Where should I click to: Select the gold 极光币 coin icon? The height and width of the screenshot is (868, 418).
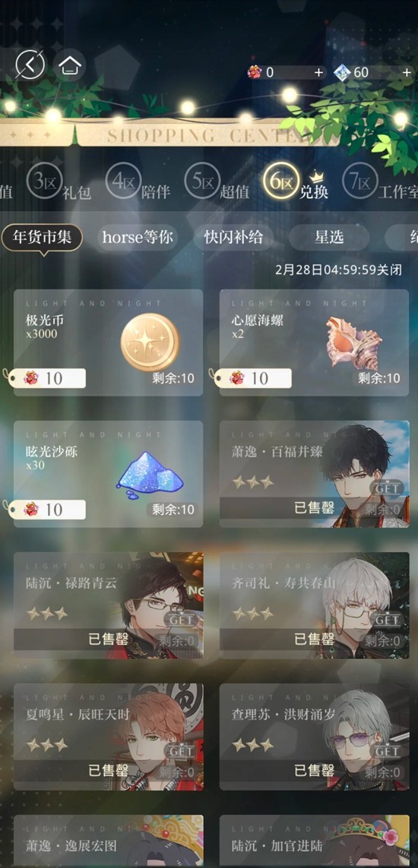150,342
